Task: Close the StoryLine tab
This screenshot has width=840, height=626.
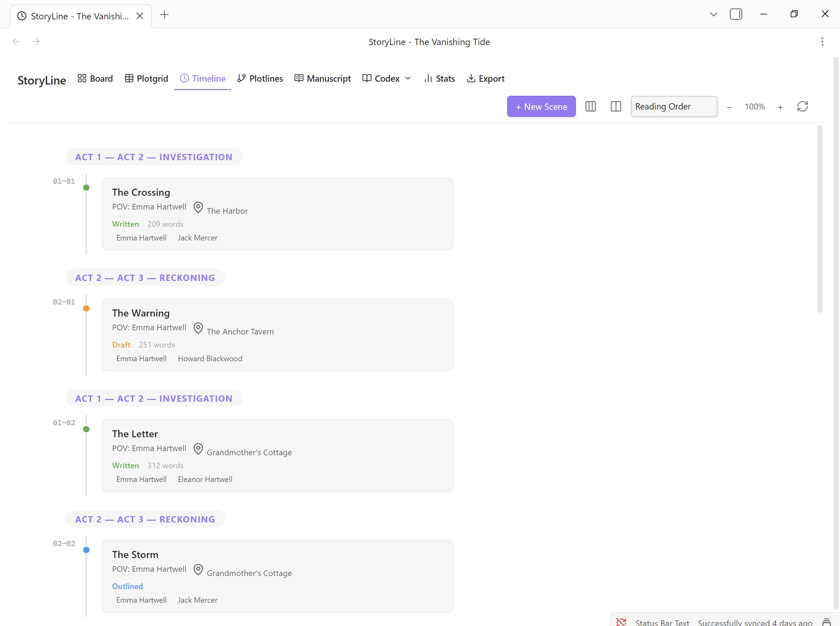Action: [140, 16]
